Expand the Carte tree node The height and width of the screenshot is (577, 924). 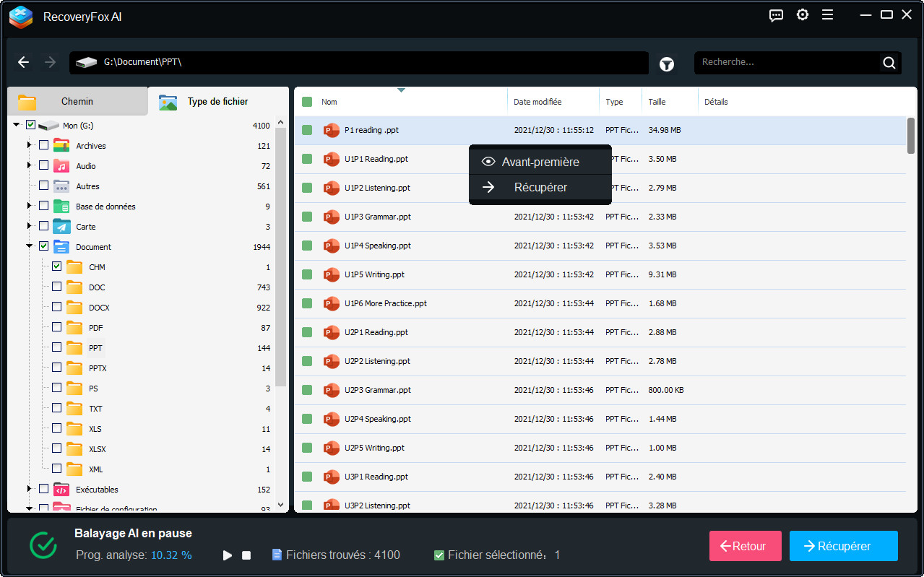click(30, 226)
